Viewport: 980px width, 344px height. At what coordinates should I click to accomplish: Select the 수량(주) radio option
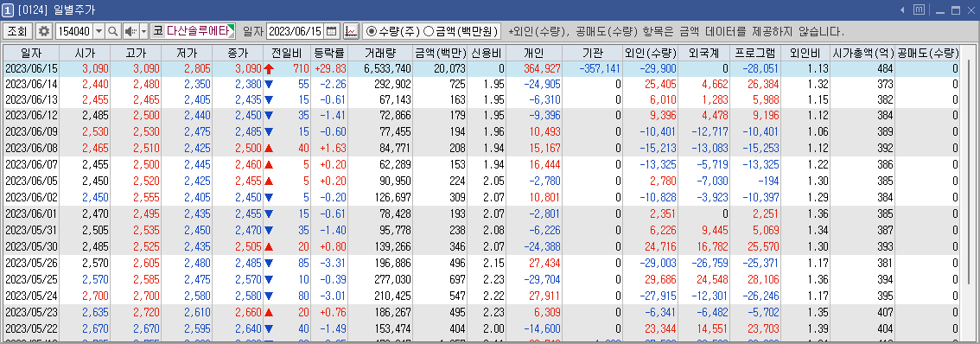pyautogui.click(x=393, y=30)
